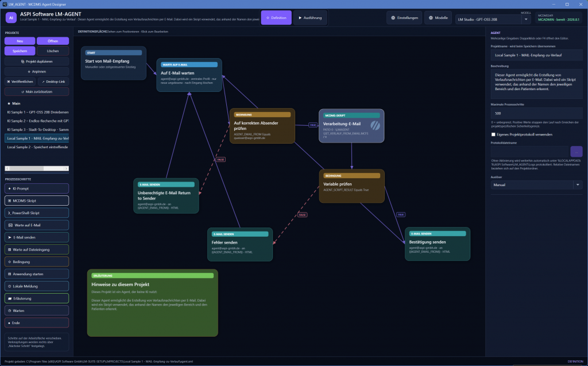The height and width of the screenshot is (366, 588).
Task: Open the Modelle dialog
Action: [438, 18]
